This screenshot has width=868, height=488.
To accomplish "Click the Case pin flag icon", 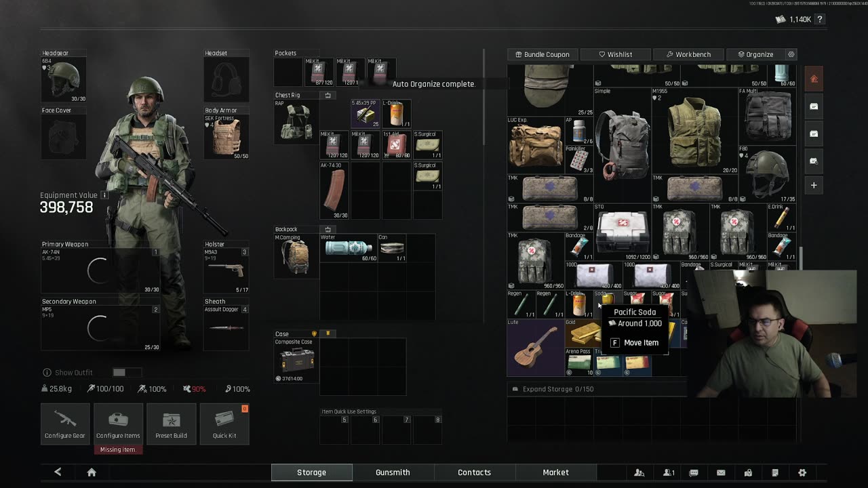I will [x=328, y=333].
